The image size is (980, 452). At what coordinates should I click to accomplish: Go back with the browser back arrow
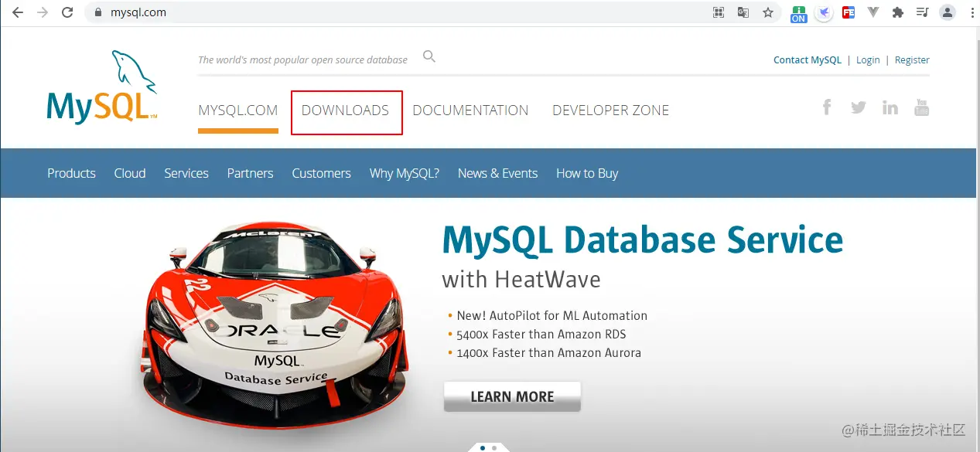coord(17,12)
